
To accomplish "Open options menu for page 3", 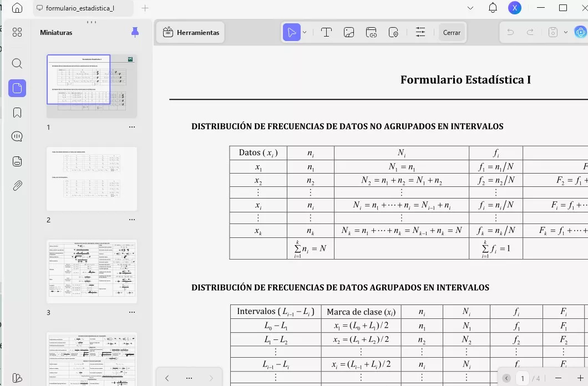I will point(132,312).
